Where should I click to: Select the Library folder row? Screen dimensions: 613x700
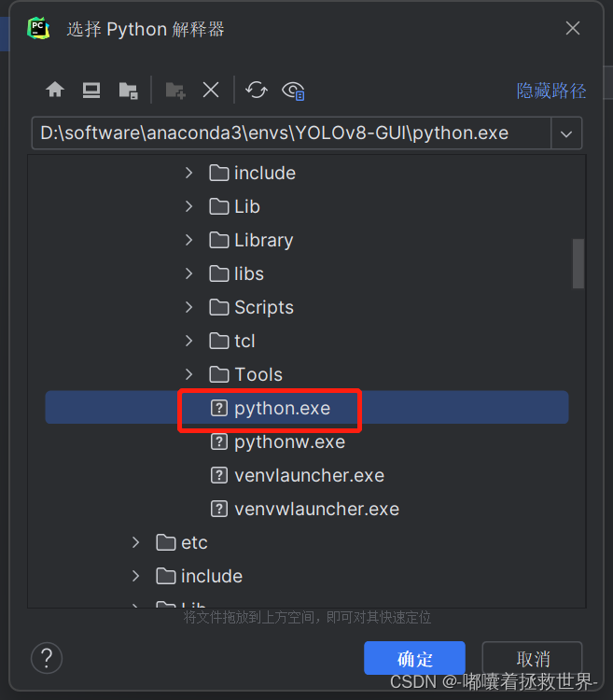(307, 240)
